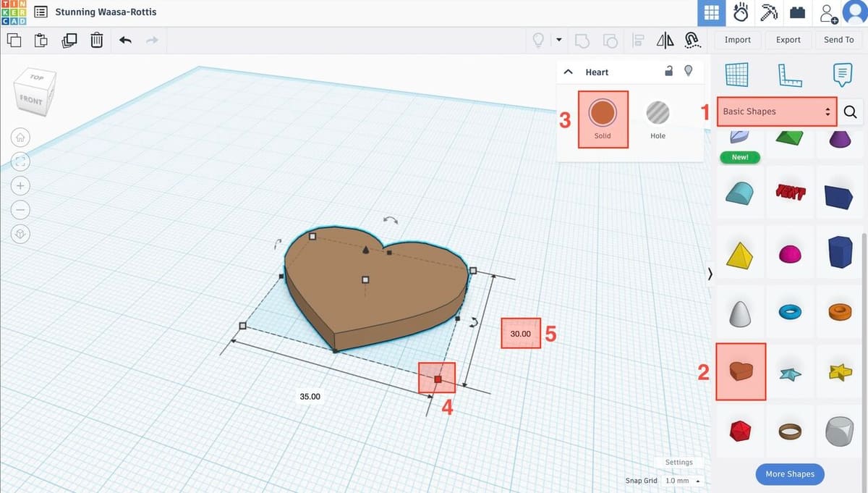
Task: Open the dropdown arrow beside the lightbulb
Action: click(559, 40)
